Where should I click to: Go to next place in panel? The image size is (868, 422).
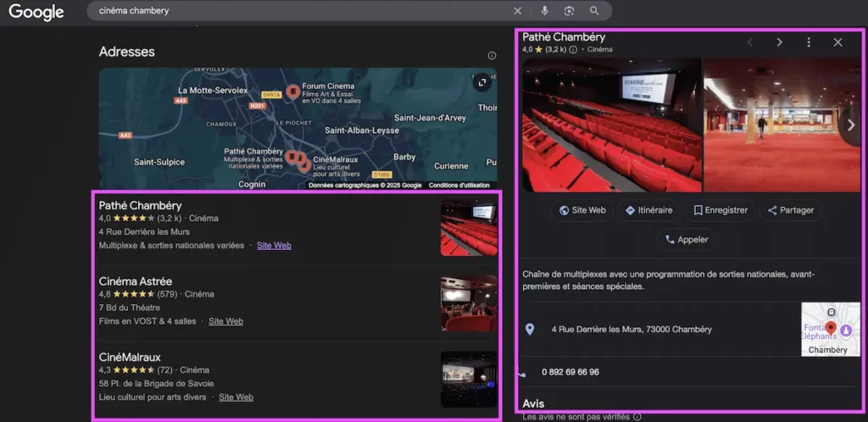point(779,42)
